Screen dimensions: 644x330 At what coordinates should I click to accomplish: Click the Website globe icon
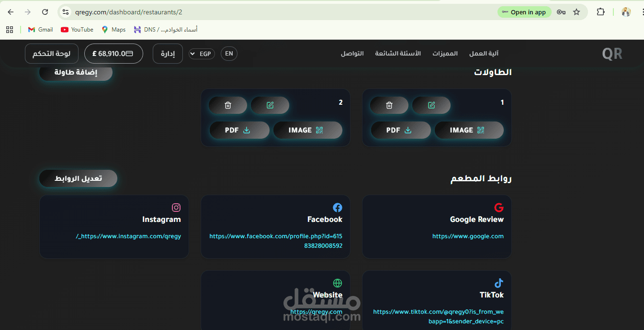click(338, 283)
